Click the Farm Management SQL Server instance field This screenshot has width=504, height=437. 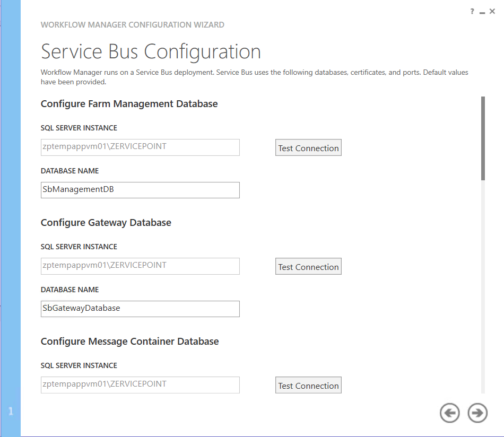point(140,147)
